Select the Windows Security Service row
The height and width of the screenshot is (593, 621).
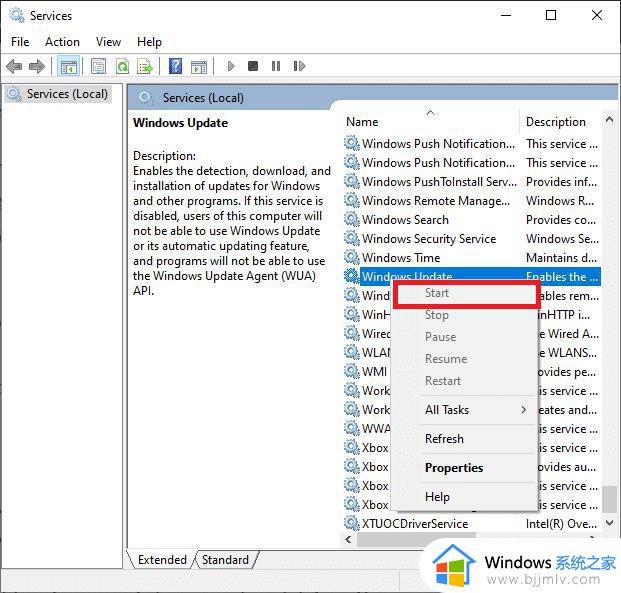pos(472,238)
